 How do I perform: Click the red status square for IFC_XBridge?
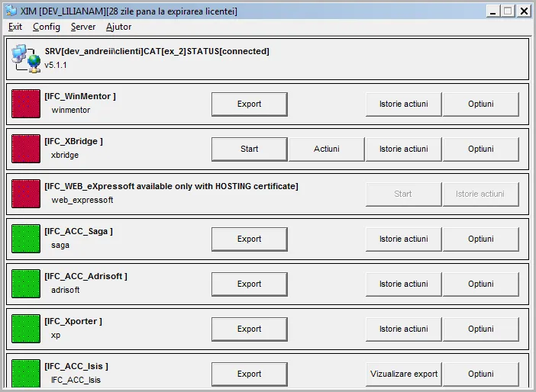tap(26, 149)
